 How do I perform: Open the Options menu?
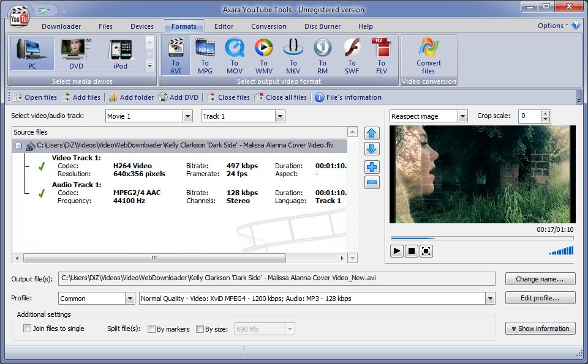tap(552, 26)
